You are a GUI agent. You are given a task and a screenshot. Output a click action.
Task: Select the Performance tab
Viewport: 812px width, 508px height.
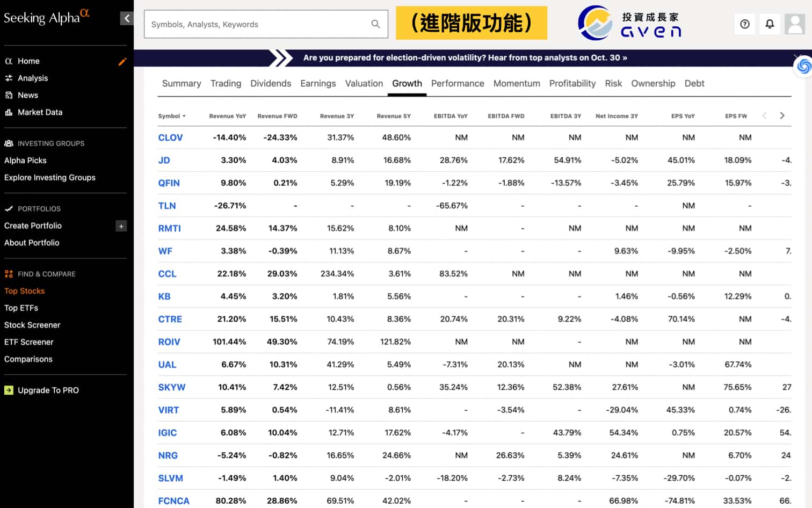[x=458, y=83]
